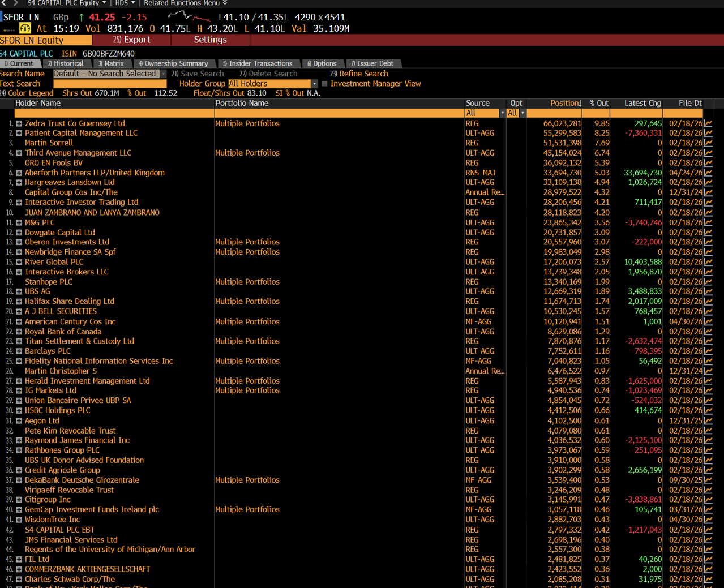Open the Color Legend
Viewport: 724px width, 588px height.
click(x=27, y=93)
